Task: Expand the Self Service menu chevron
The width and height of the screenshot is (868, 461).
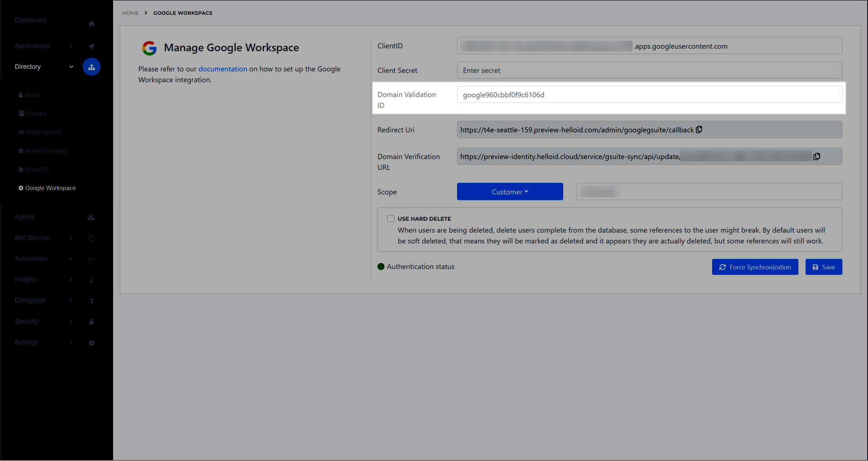Action: [x=71, y=238]
